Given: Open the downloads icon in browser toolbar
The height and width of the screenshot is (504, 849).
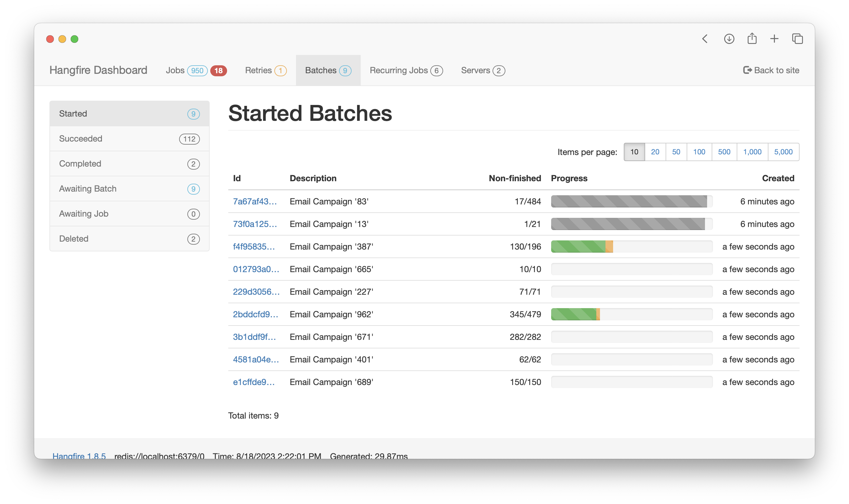Looking at the screenshot, I should 729,39.
